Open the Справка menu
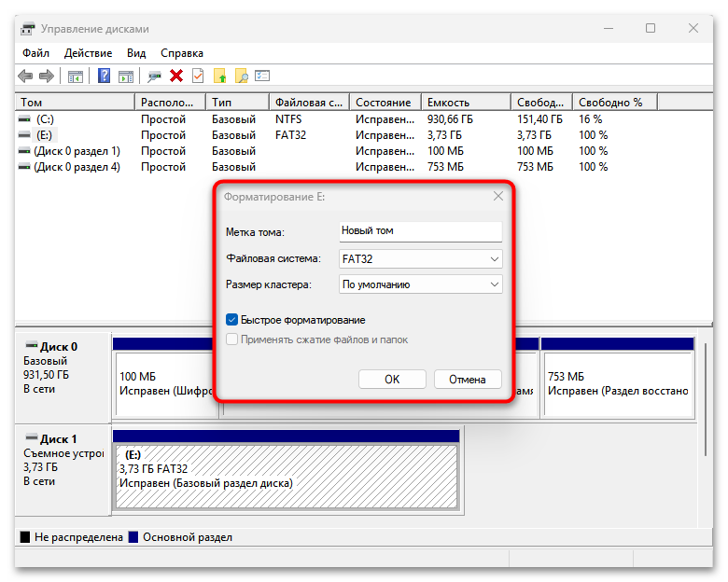The image size is (728, 582). click(182, 53)
